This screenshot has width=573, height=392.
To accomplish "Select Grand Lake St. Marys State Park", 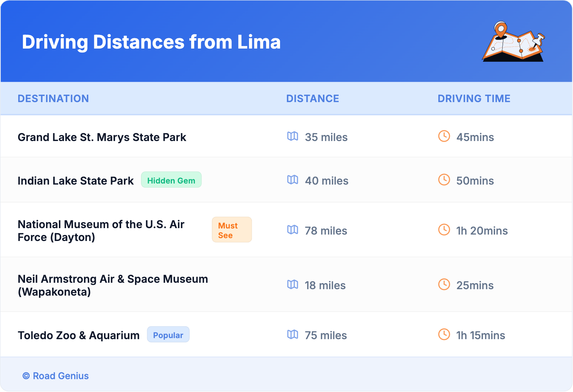I will (x=102, y=137).
